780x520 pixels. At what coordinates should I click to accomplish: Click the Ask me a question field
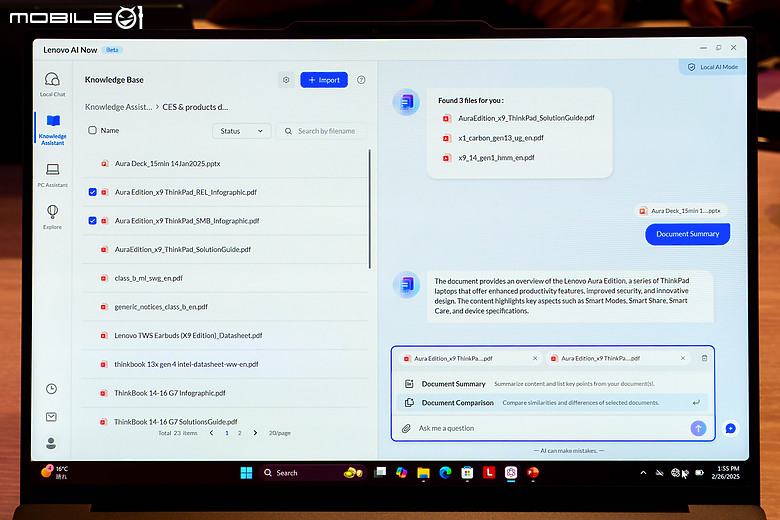click(550, 428)
